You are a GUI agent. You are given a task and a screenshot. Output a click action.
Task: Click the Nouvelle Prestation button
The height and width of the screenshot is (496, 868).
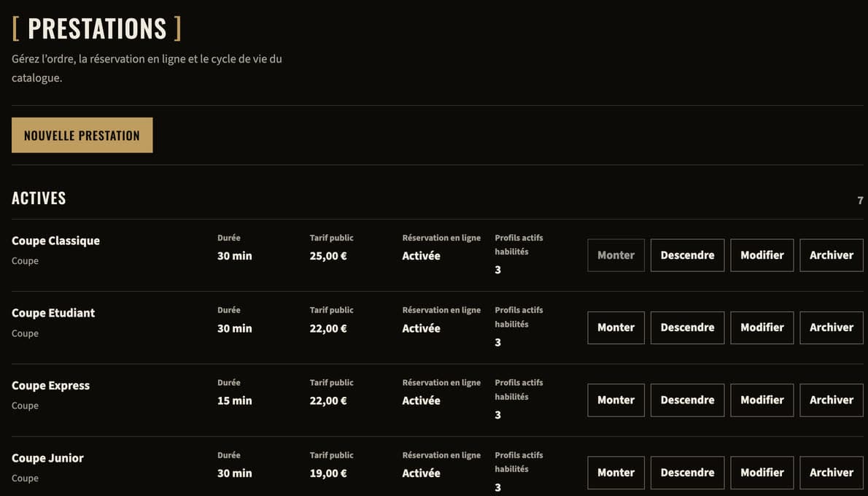[x=82, y=135]
